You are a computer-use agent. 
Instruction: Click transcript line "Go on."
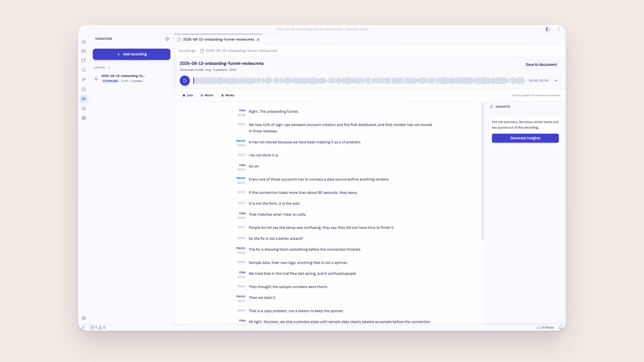click(x=254, y=166)
